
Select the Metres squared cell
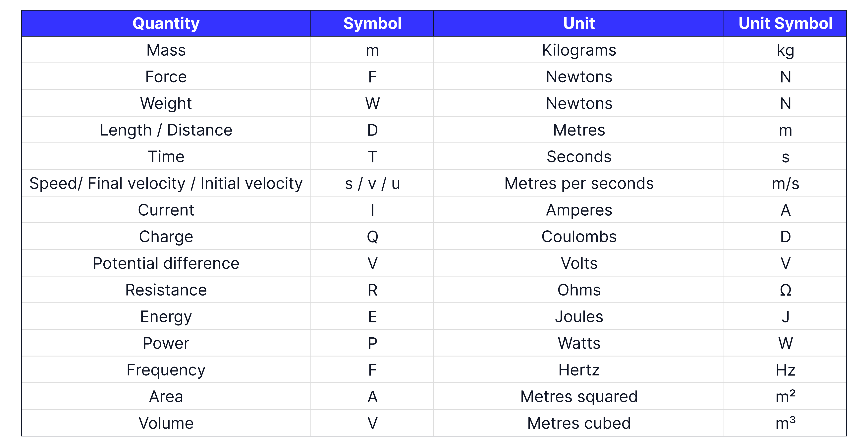579,396
